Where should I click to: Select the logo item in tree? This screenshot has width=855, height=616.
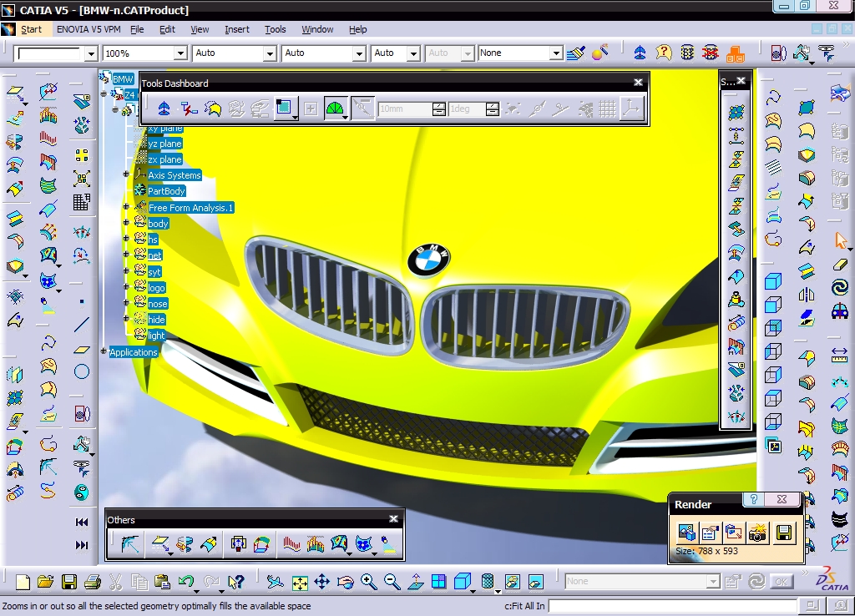coord(156,288)
